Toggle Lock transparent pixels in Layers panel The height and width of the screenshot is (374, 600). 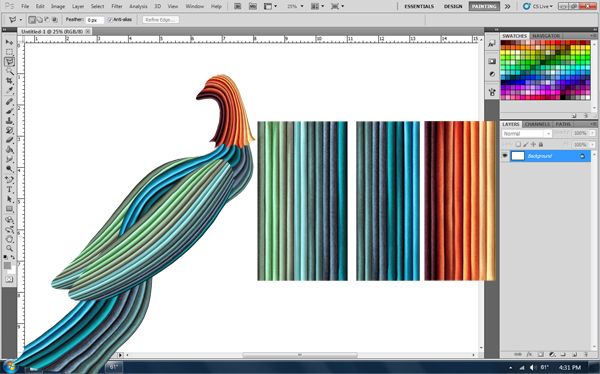(x=518, y=144)
